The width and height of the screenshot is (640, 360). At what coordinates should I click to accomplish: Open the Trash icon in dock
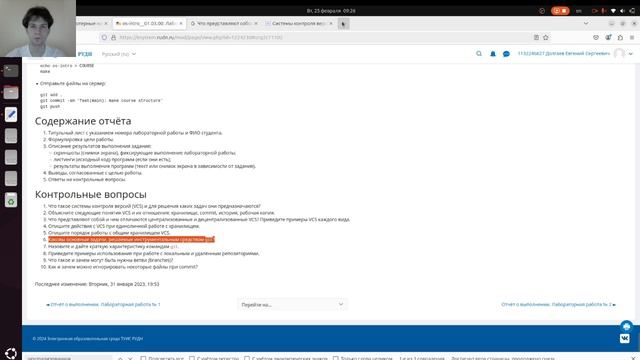11,200
